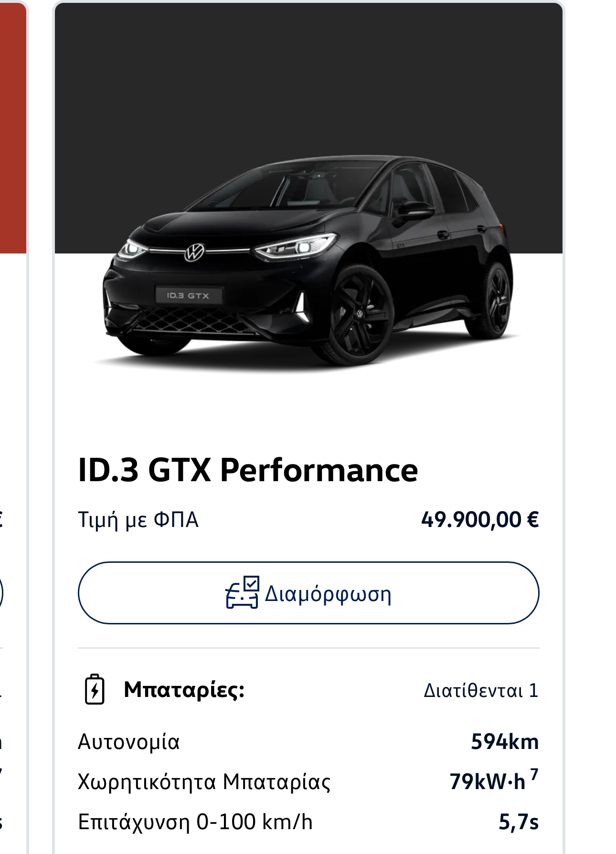
Task: Click the 594km range value
Action: point(505,742)
